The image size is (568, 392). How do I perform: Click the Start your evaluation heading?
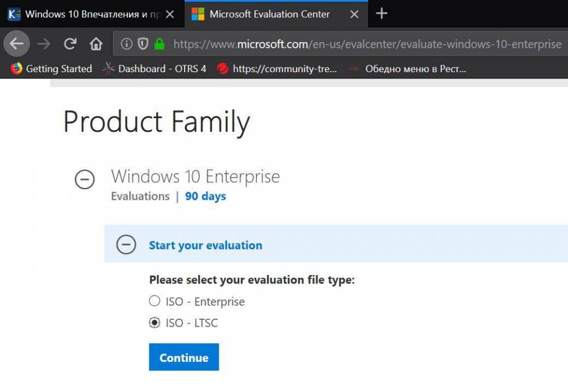click(206, 245)
